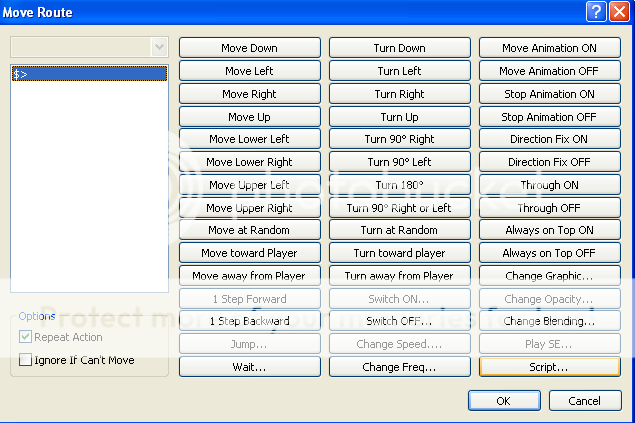Open the Wait command dialog
Screen dimensions: 635x423
[250, 367]
